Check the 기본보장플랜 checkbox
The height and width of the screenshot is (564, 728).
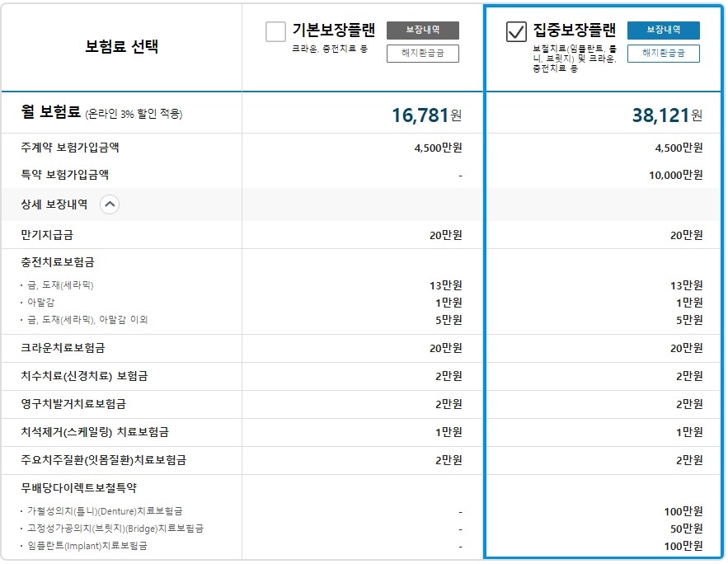[275, 31]
